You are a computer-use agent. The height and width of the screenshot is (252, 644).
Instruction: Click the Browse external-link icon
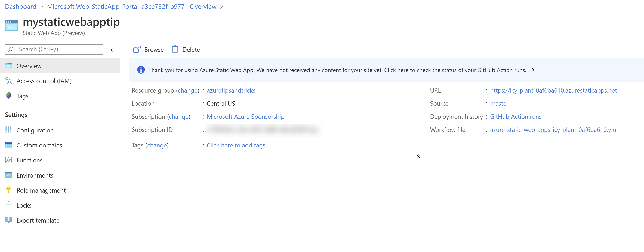click(x=137, y=50)
